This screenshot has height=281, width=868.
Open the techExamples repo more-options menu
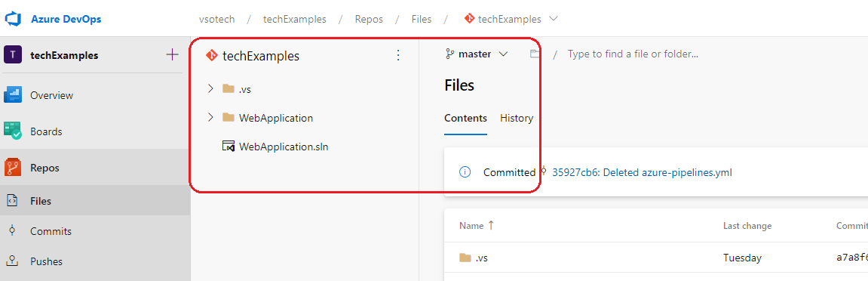[x=397, y=55]
